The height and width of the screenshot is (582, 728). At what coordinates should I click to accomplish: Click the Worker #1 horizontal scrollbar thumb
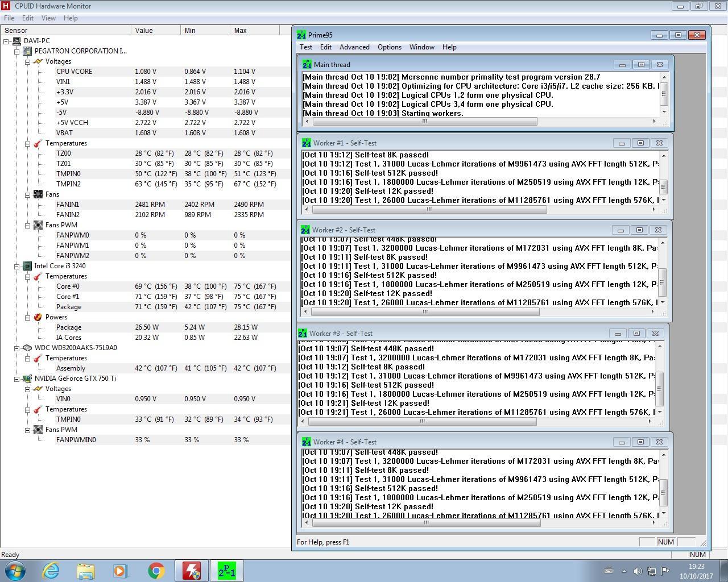(x=429, y=210)
